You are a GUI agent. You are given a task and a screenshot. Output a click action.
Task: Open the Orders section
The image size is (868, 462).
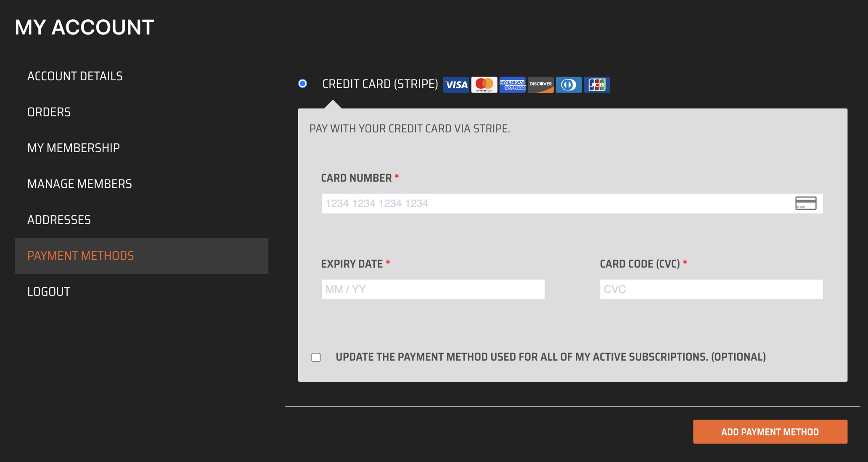pyautogui.click(x=49, y=112)
